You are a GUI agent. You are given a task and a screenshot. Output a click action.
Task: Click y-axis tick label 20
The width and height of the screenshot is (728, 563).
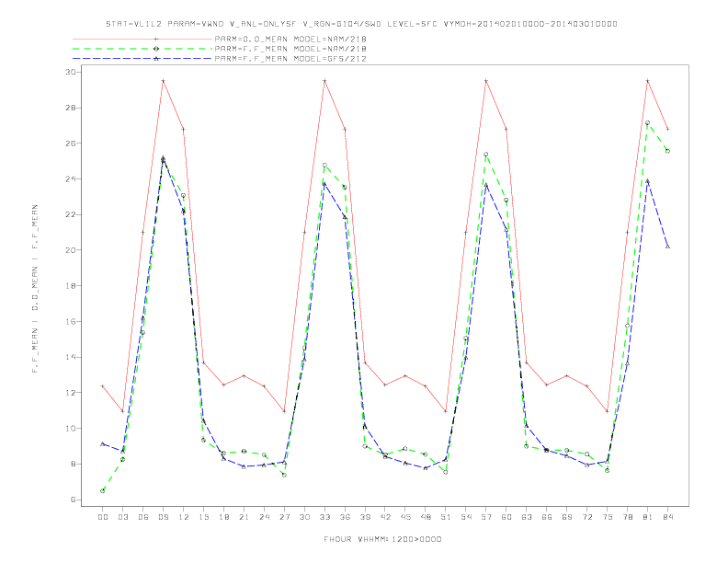[x=71, y=250]
